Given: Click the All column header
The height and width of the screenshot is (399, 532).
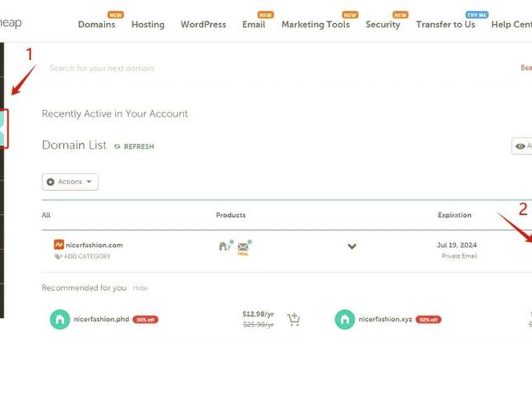Looking at the screenshot, I should point(46,215).
